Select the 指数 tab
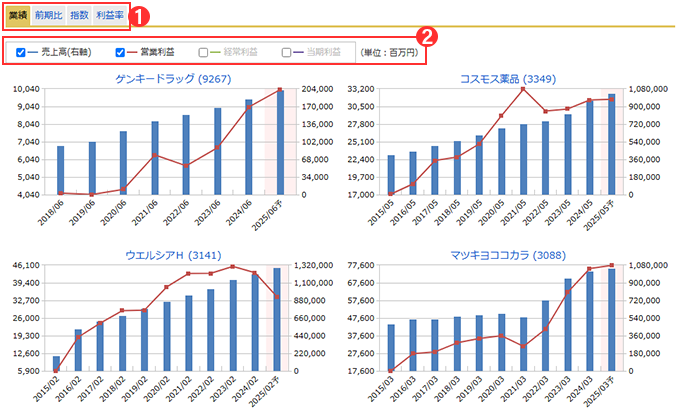The image size is (680, 414). [x=79, y=16]
